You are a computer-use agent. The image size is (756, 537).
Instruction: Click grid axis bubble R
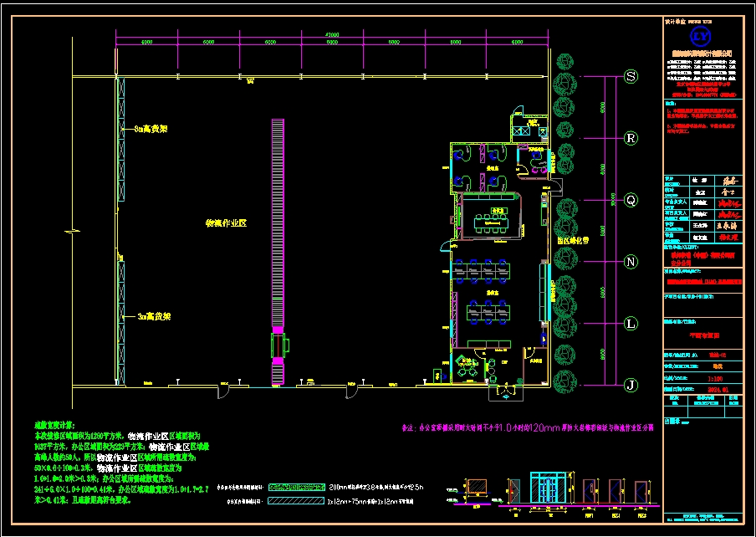(x=631, y=138)
